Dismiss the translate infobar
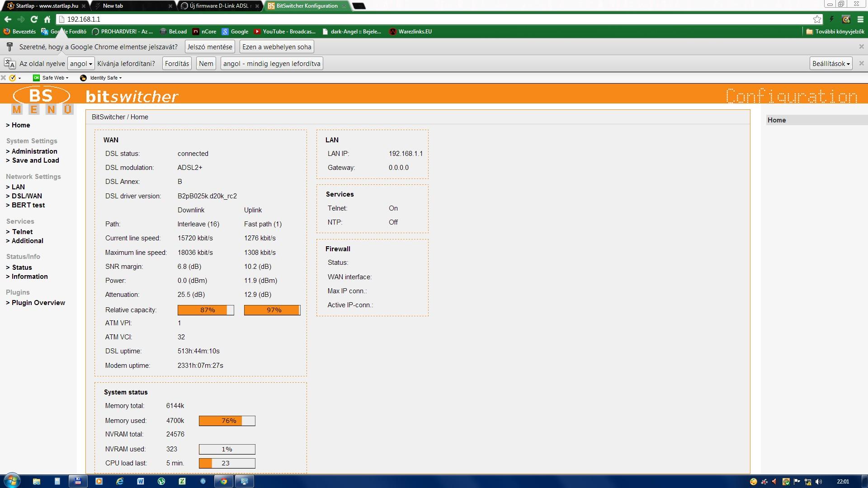This screenshot has height=488, width=868. (861, 63)
